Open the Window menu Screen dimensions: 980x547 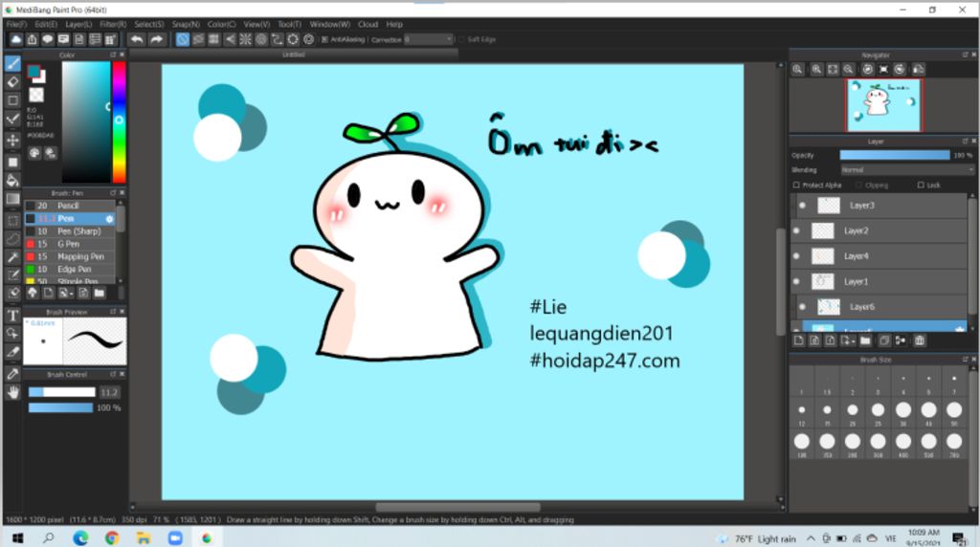coord(330,24)
